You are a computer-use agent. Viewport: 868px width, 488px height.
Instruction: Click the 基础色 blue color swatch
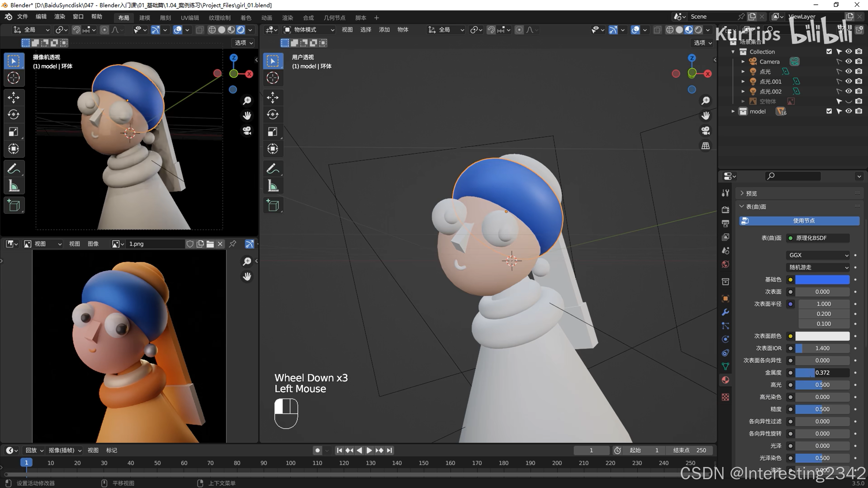(822, 280)
